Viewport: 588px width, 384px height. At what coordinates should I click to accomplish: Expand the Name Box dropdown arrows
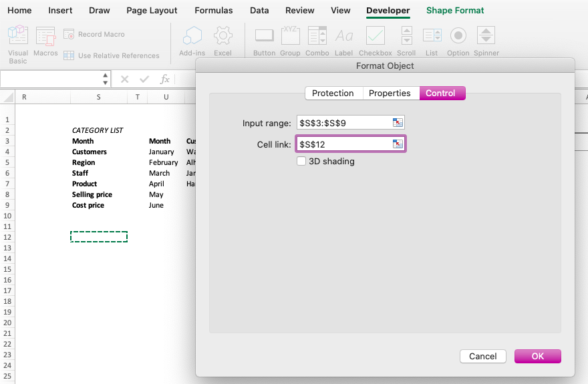(106, 79)
